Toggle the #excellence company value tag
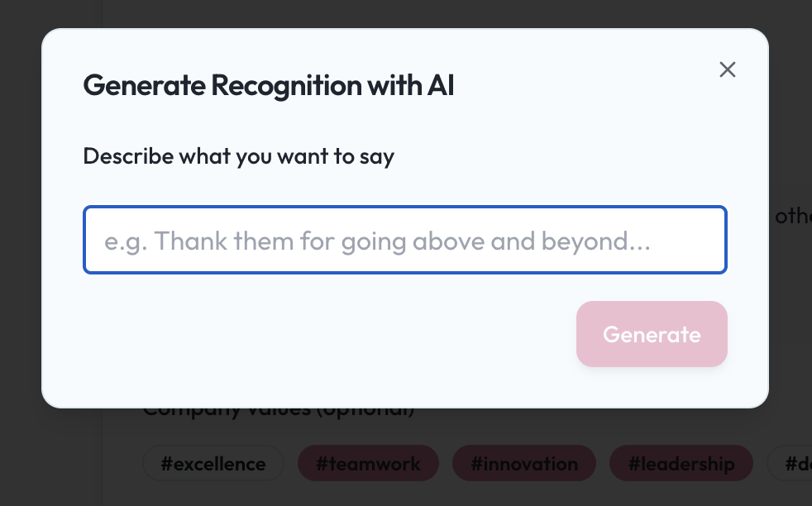 coord(213,464)
